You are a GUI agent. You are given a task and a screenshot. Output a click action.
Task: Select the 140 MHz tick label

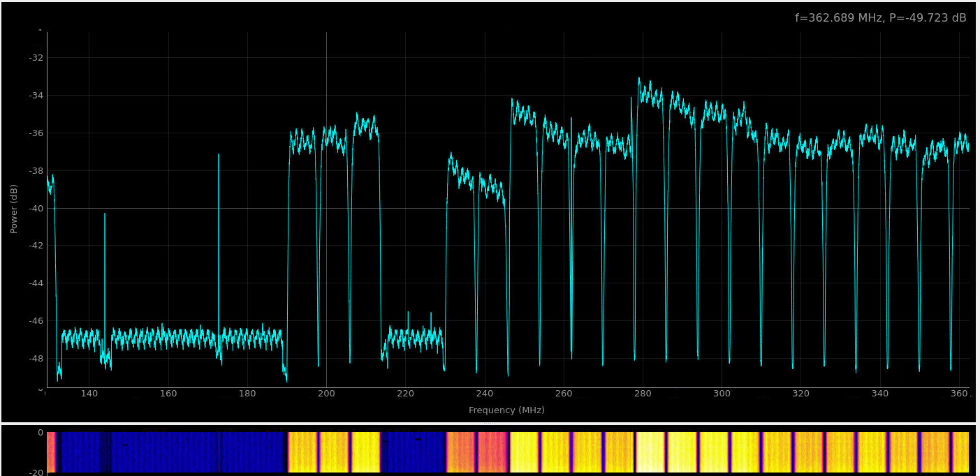[x=89, y=394]
